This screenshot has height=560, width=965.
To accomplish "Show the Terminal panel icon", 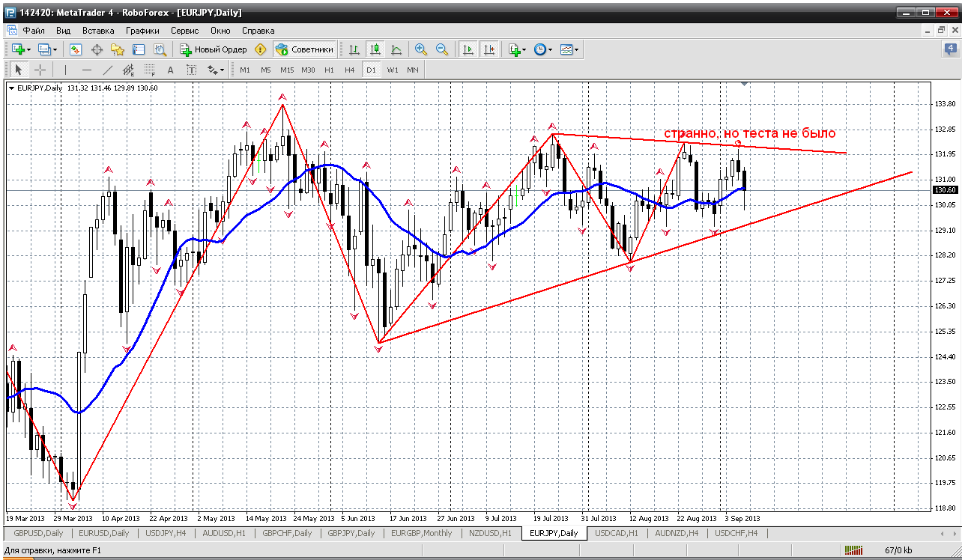I will (139, 49).
